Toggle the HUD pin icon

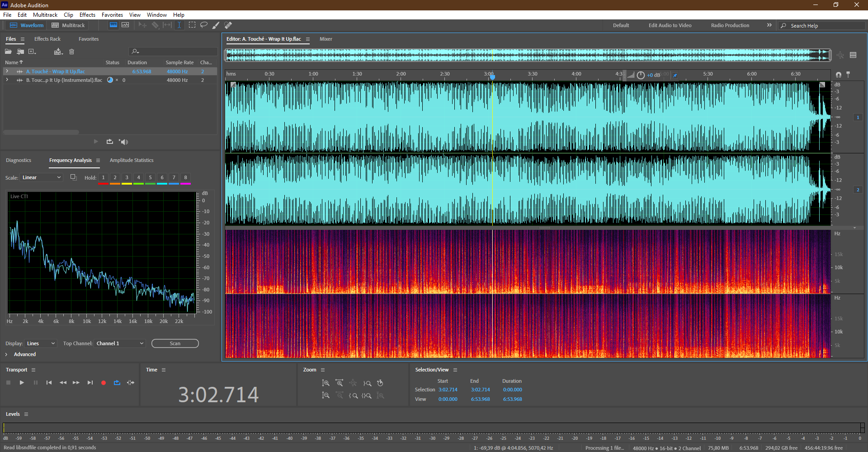pyautogui.click(x=675, y=76)
